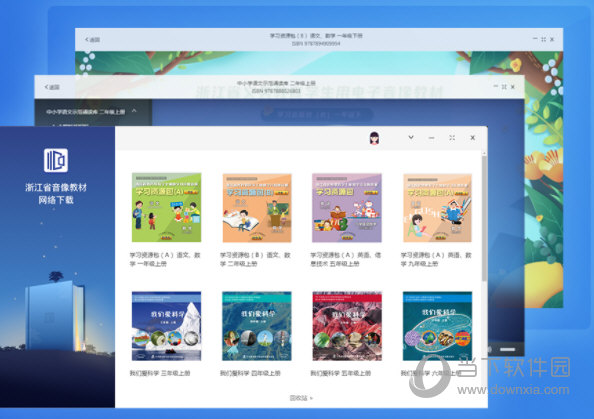Open 我们爱科学 五年级上册 red cover
Image resolution: width=594 pixels, height=419 pixels.
coord(347,326)
